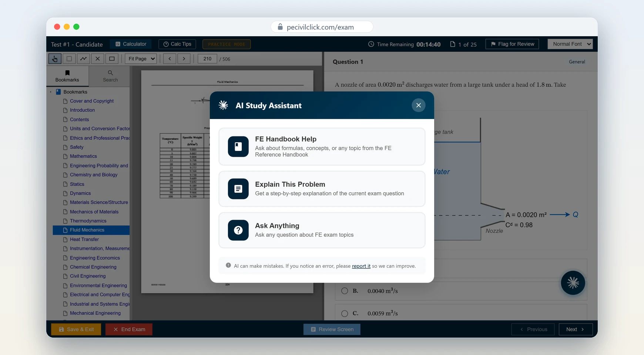
Task: Select answer option C radio button
Action: pyautogui.click(x=345, y=313)
